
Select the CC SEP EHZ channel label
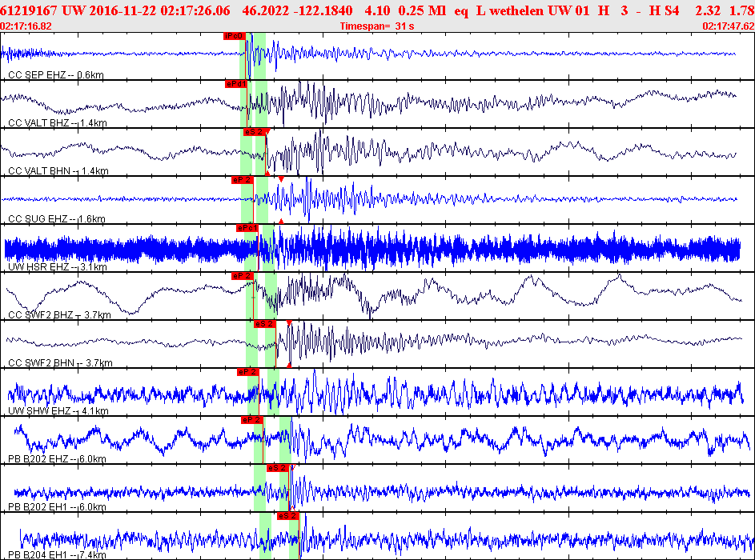pyautogui.click(x=56, y=75)
